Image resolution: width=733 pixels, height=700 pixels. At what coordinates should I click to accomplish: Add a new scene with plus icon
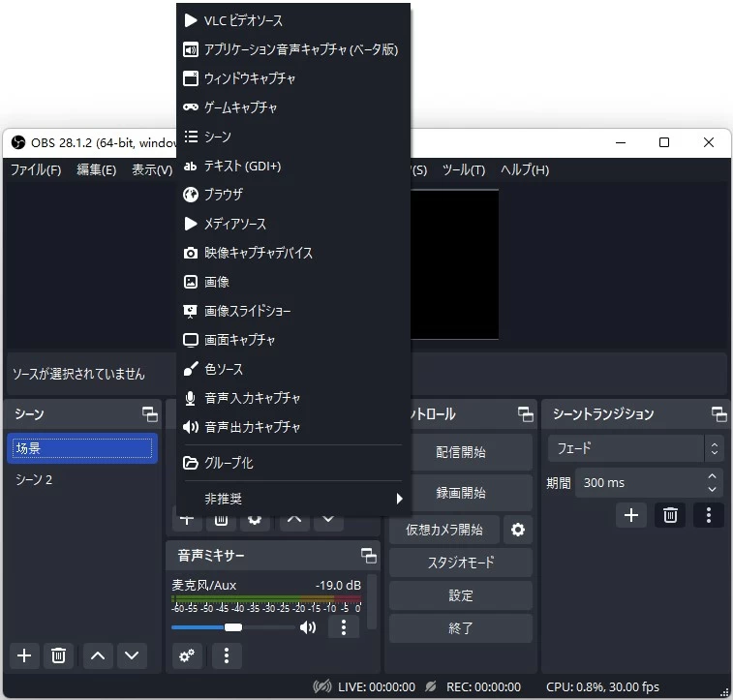click(25, 655)
